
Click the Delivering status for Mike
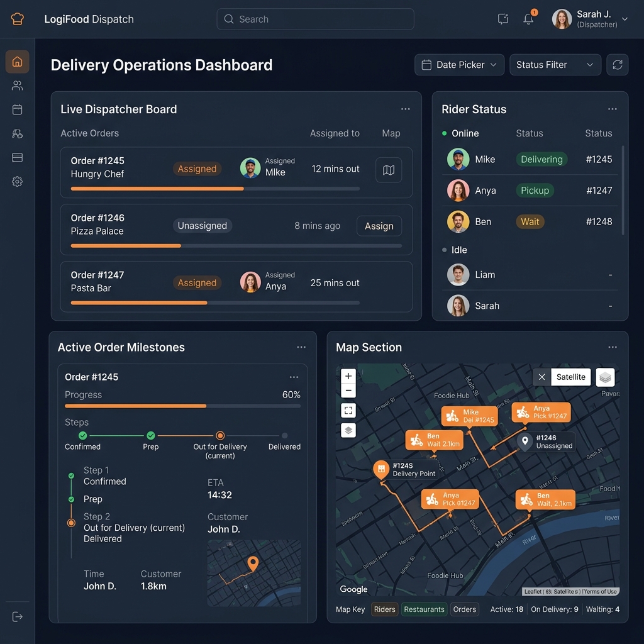point(541,159)
